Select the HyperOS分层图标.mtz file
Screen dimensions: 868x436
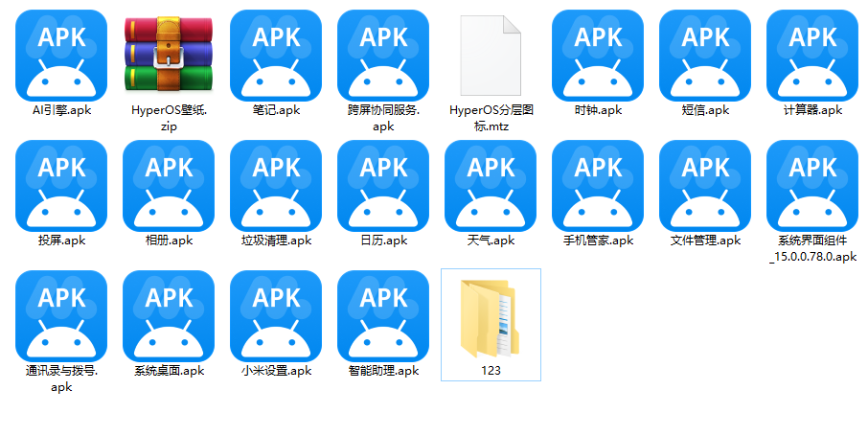pos(491,55)
